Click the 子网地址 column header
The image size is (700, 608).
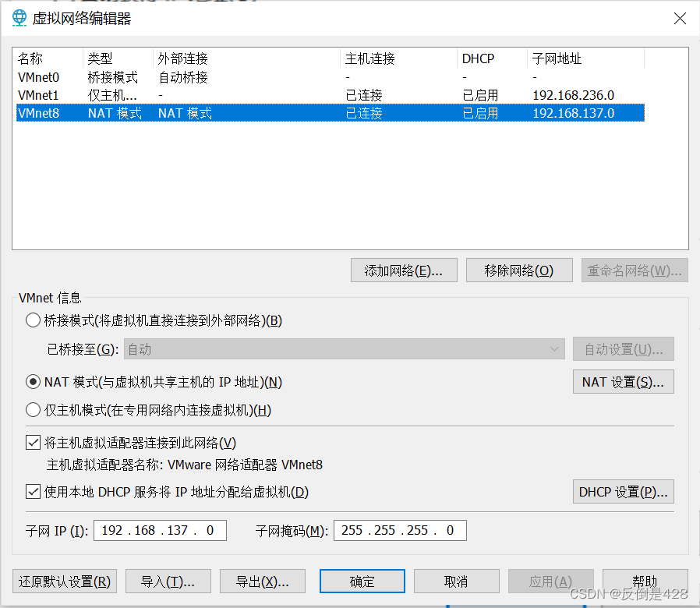click(585, 58)
